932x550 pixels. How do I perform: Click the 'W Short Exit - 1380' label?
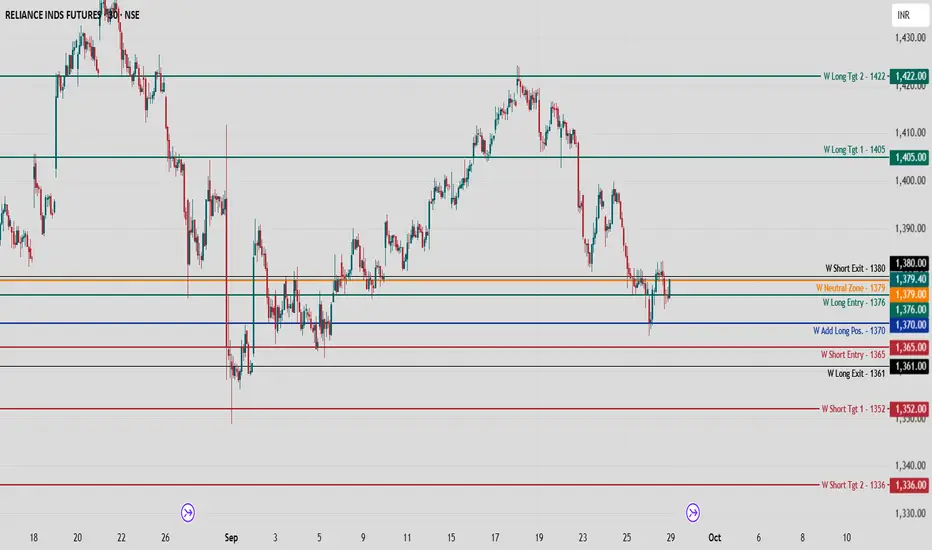[x=855, y=268]
